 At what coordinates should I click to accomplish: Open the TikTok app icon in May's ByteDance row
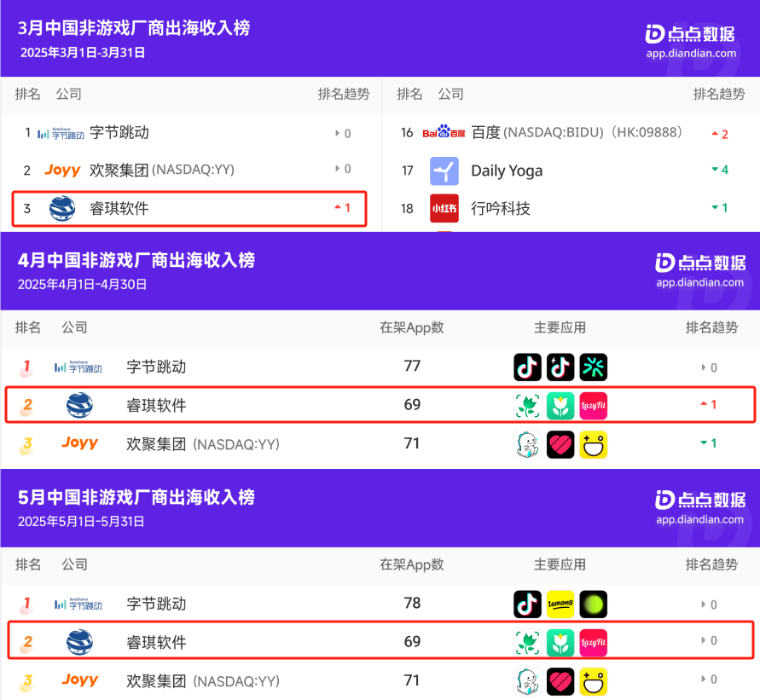tap(527, 604)
